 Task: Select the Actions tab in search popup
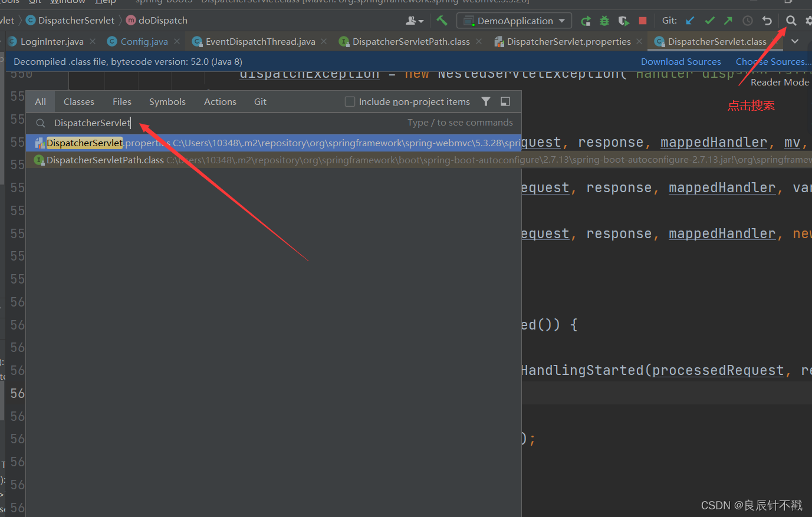click(x=220, y=102)
